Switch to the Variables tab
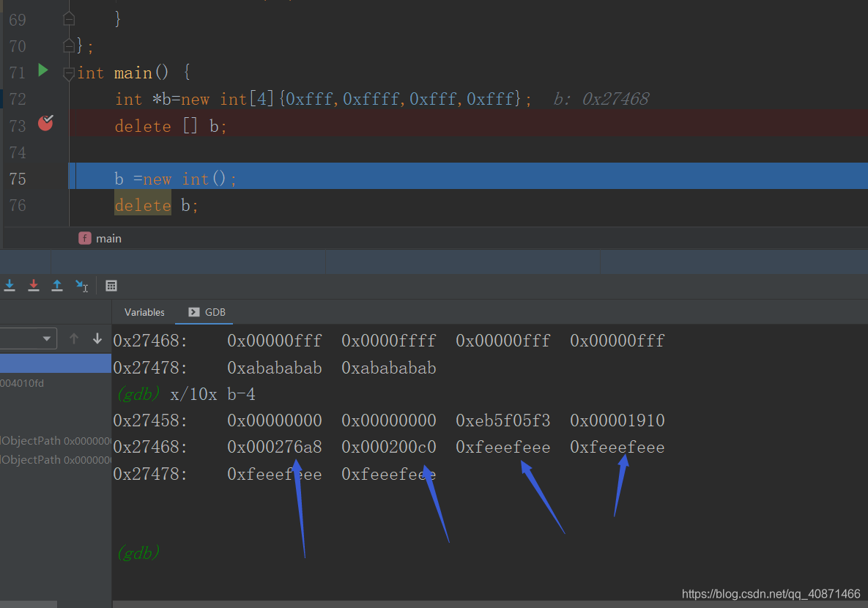 tap(144, 312)
